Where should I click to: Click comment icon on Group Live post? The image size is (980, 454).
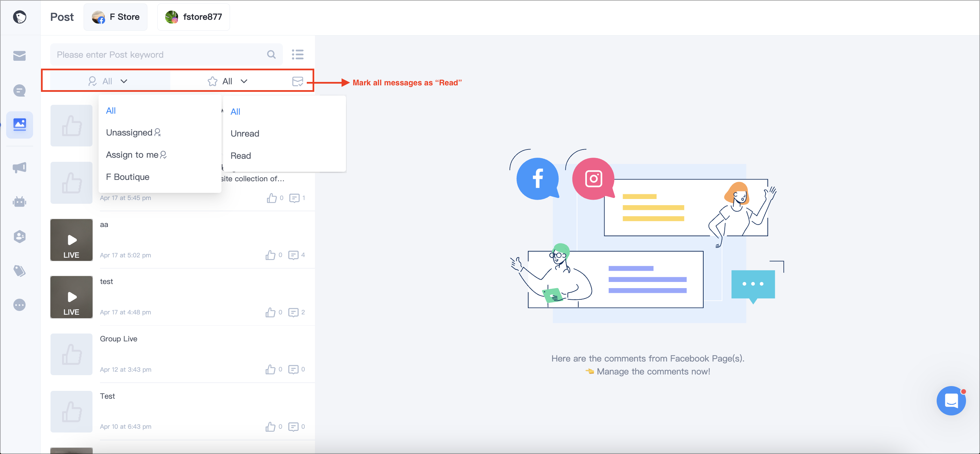pos(293,370)
